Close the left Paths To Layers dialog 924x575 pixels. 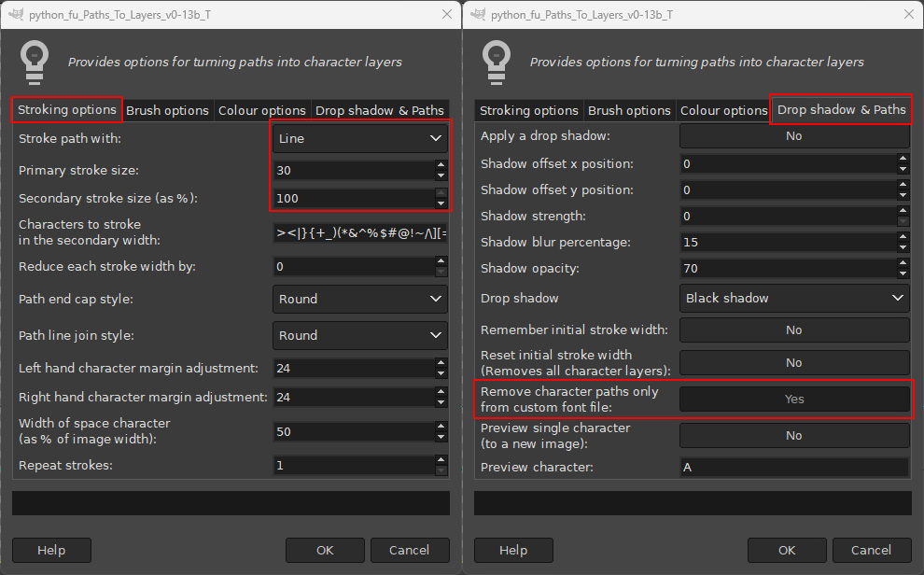[x=447, y=14]
